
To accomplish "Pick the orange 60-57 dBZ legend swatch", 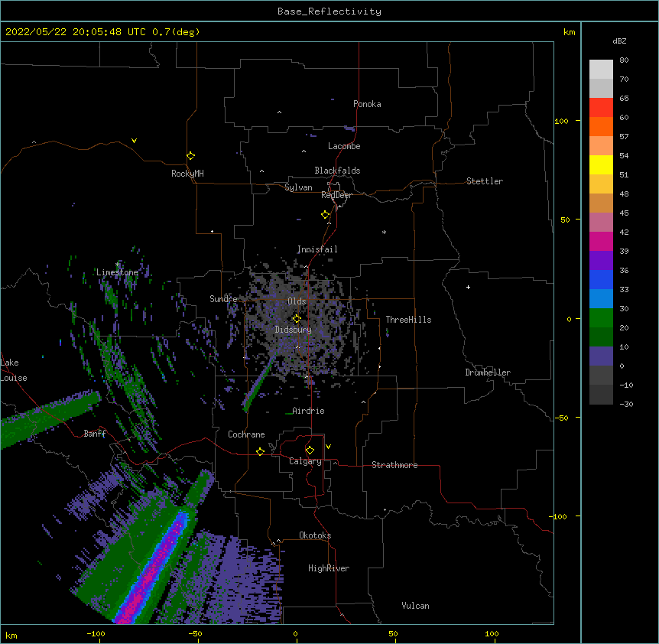I will 601,126.
